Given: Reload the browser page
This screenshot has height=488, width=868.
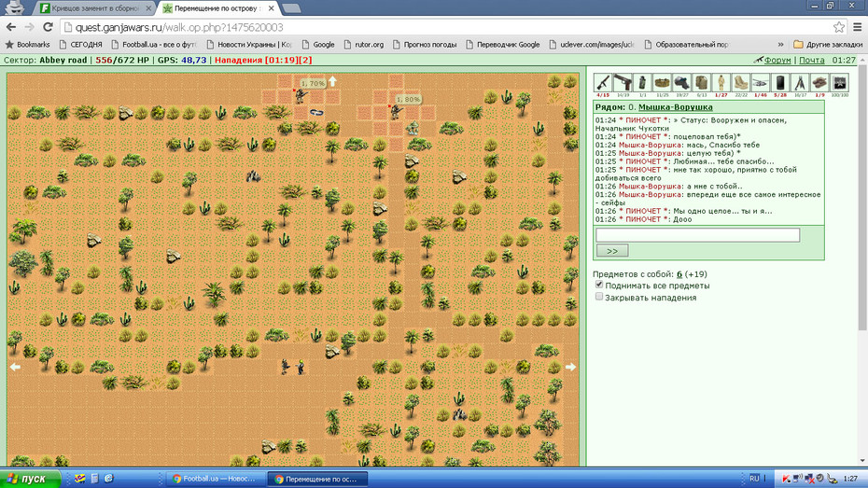Looking at the screenshot, I should 49,27.
